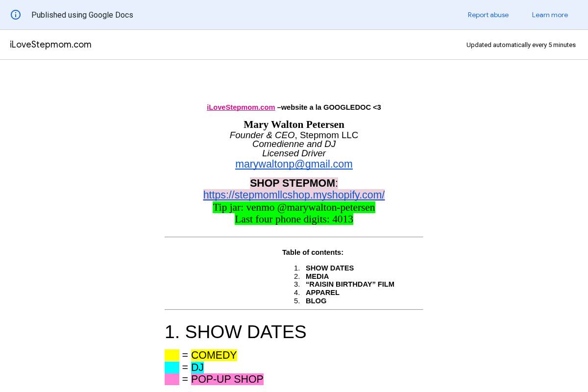Click the yellow COMEDY legend swatch
Image resolution: width=588 pixels, height=392 pixels.
172,355
